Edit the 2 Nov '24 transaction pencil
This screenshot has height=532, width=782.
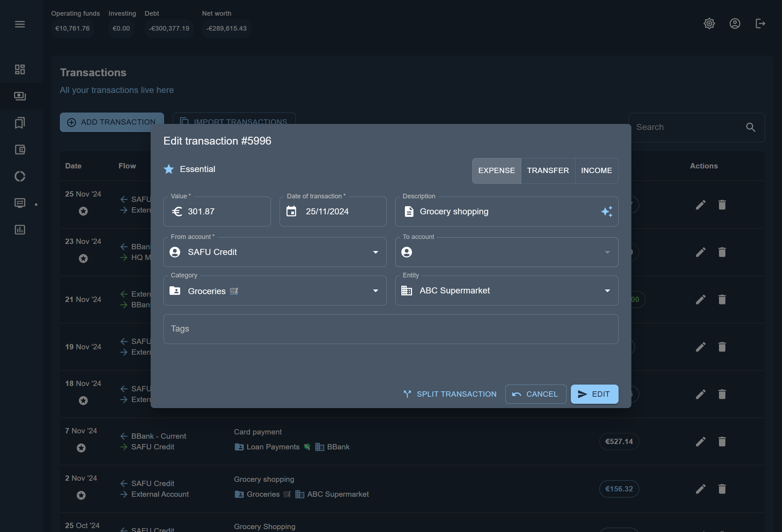click(700, 489)
